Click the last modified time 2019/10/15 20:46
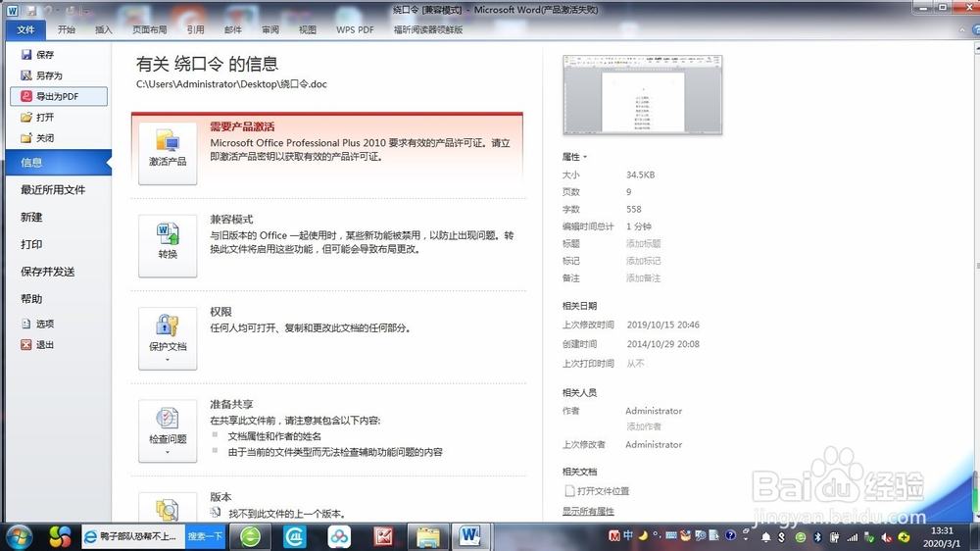 (663, 325)
